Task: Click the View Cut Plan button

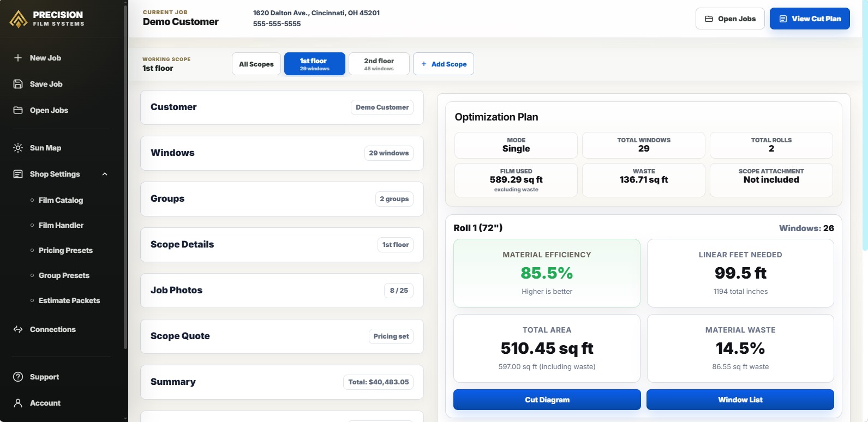Action: (810, 19)
